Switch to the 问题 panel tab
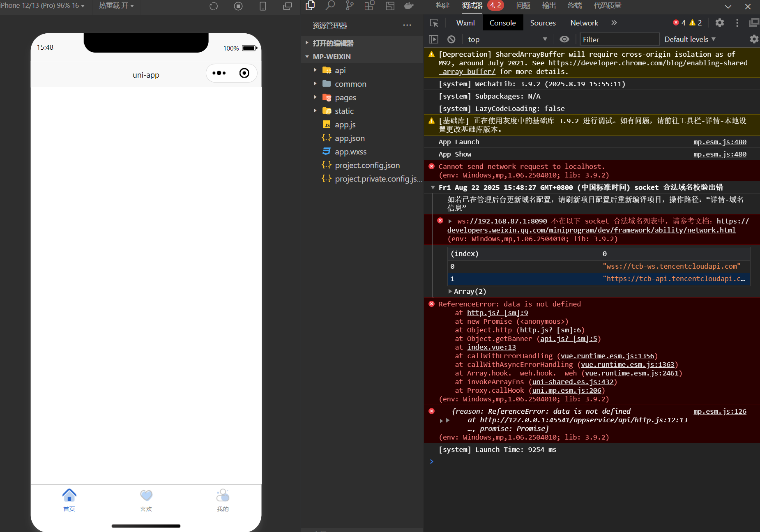The image size is (760, 532). (x=523, y=5)
